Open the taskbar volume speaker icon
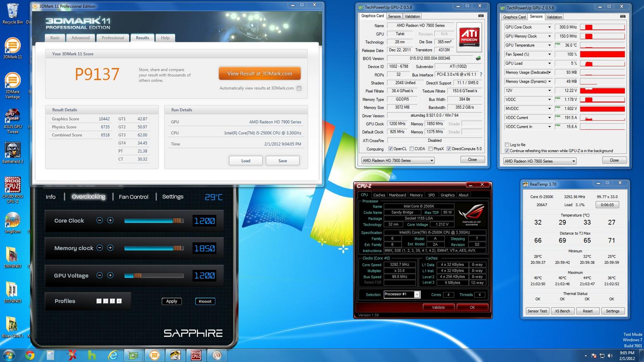The width and height of the screenshot is (644, 362). coord(610,356)
